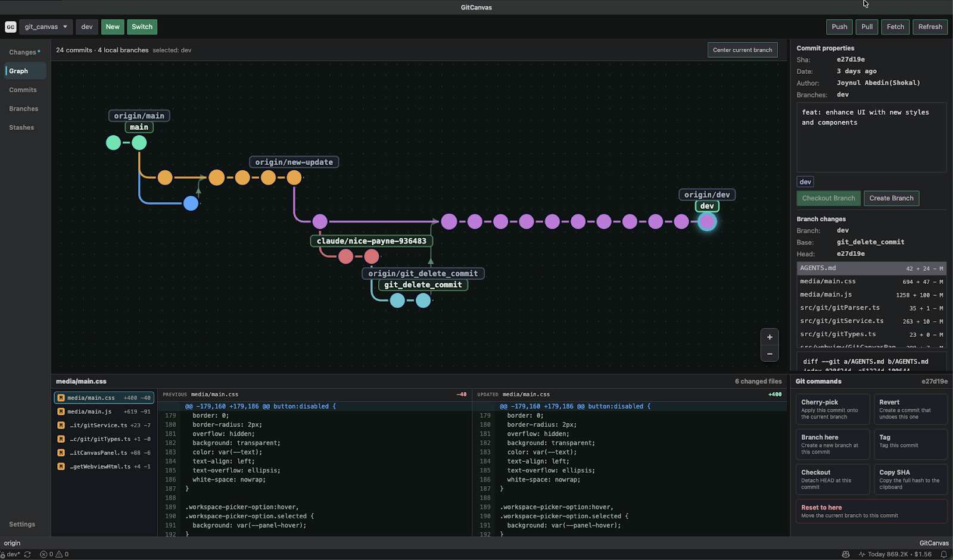Screen dimensions: 953x560
Task: Open the dev* branch indicator in status bar
Action: click(11, 554)
